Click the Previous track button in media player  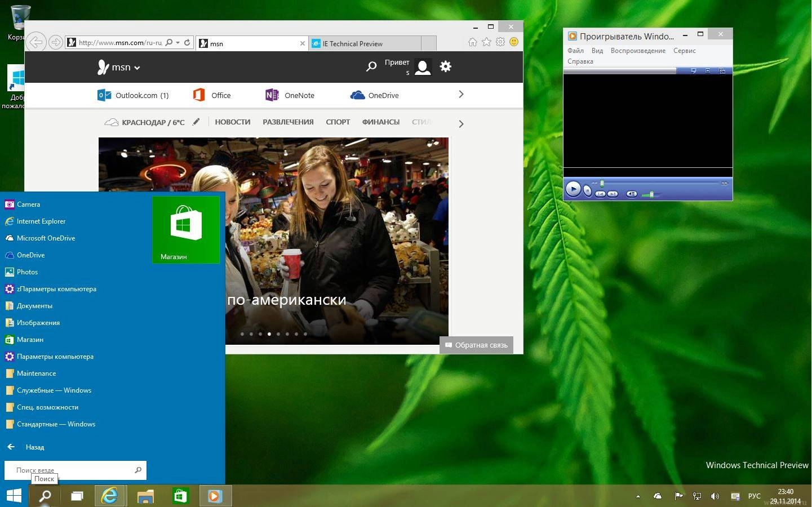coord(600,194)
